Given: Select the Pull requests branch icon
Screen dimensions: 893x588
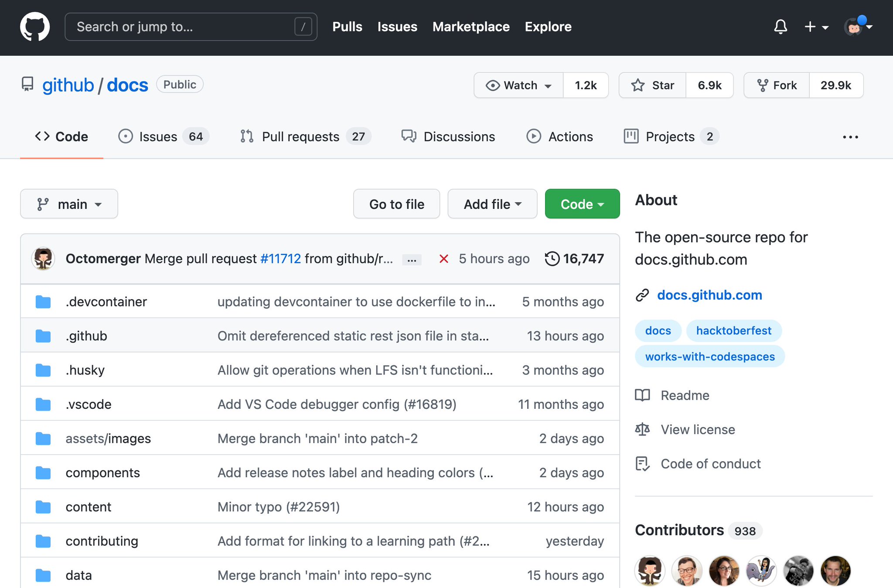Looking at the screenshot, I should pos(247,136).
